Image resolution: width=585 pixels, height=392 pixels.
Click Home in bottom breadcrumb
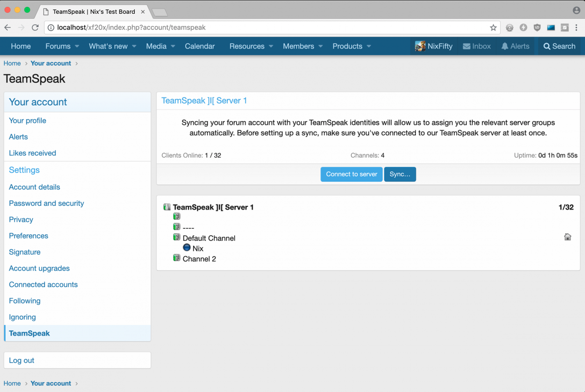tap(12, 383)
